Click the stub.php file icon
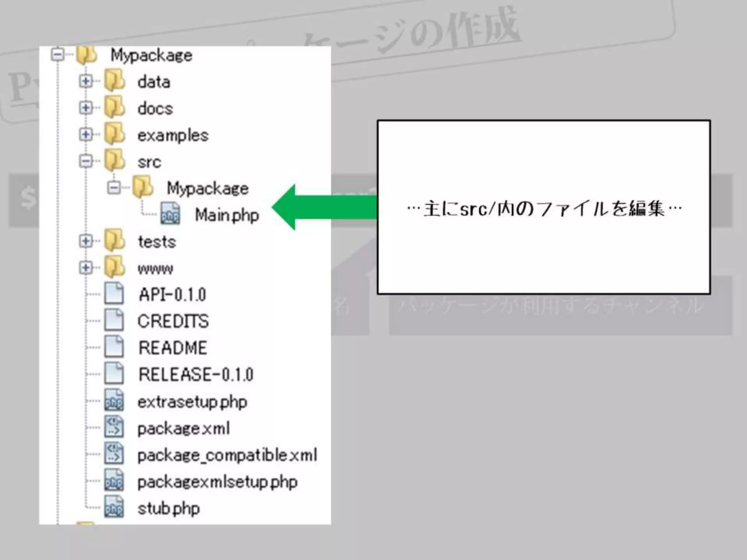This screenshot has width=747, height=560. pyautogui.click(x=114, y=507)
